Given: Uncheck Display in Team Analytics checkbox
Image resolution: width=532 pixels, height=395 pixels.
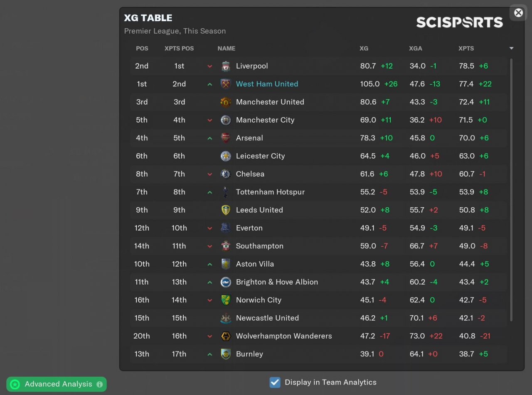Looking at the screenshot, I should (275, 382).
